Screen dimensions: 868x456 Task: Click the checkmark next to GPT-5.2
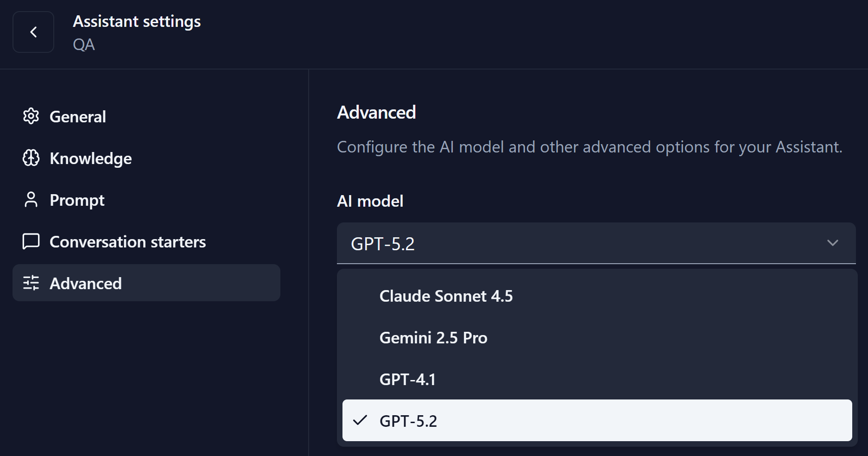360,421
